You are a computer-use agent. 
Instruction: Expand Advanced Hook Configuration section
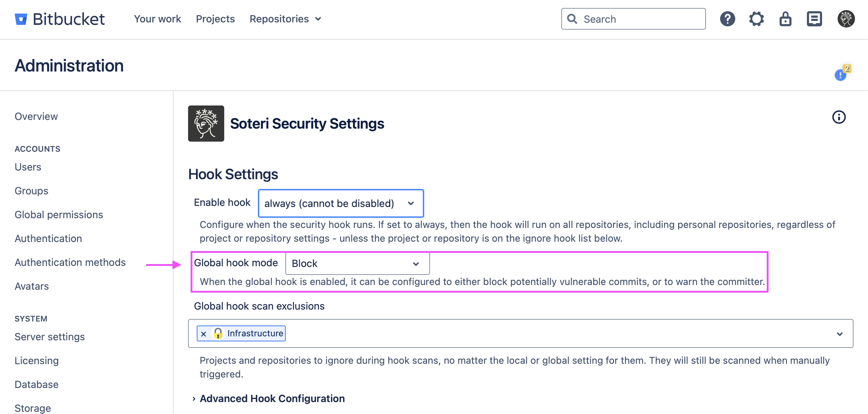(x=272, y=398)
